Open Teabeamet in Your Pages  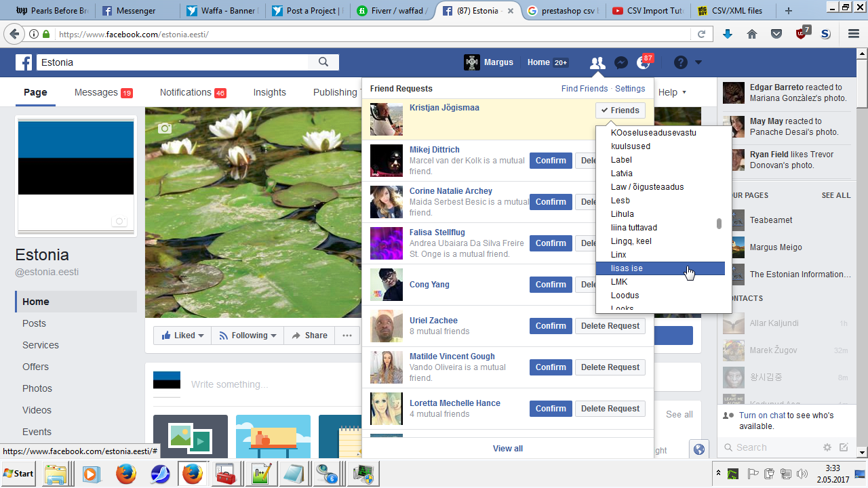[771, 220]
